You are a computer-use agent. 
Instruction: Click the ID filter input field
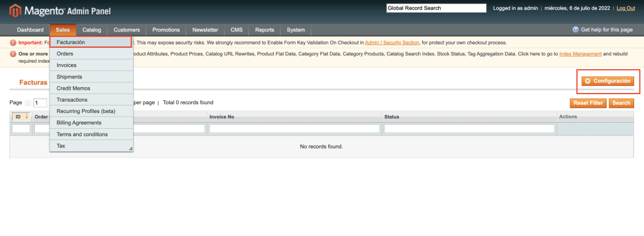[21, 129]
